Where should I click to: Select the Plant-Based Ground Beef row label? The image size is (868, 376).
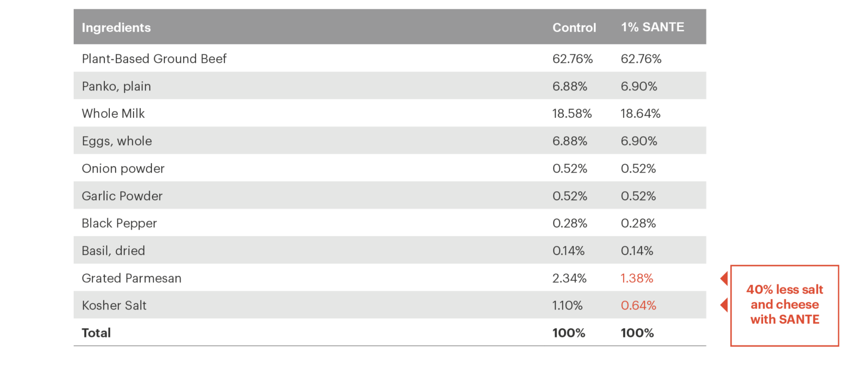coord(154,59)
